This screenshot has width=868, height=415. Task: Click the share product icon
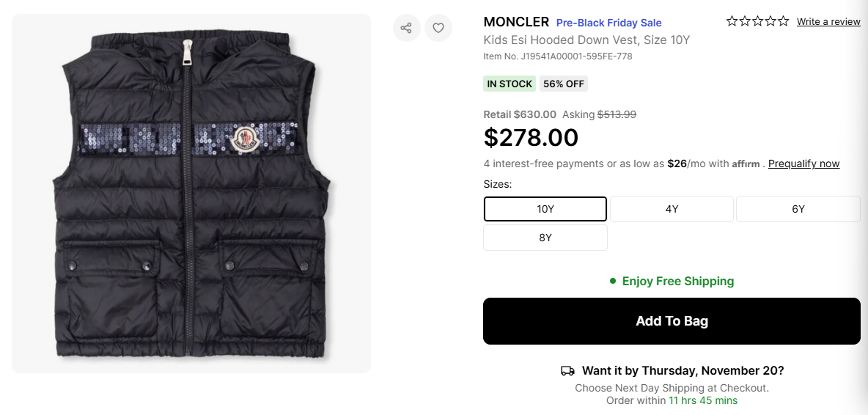(x=406, y=28)
